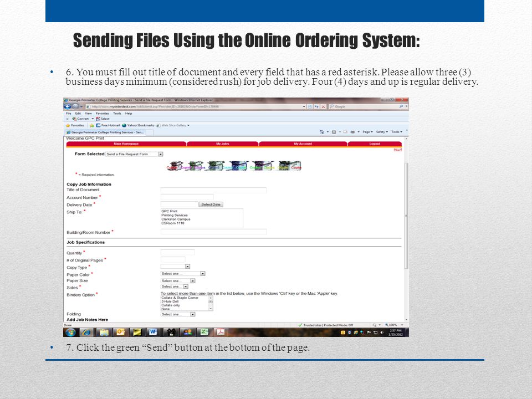Select the Georgia Perimeter College browser tab
The width and height of the screenshot is (532, 399).
point(105,132)
